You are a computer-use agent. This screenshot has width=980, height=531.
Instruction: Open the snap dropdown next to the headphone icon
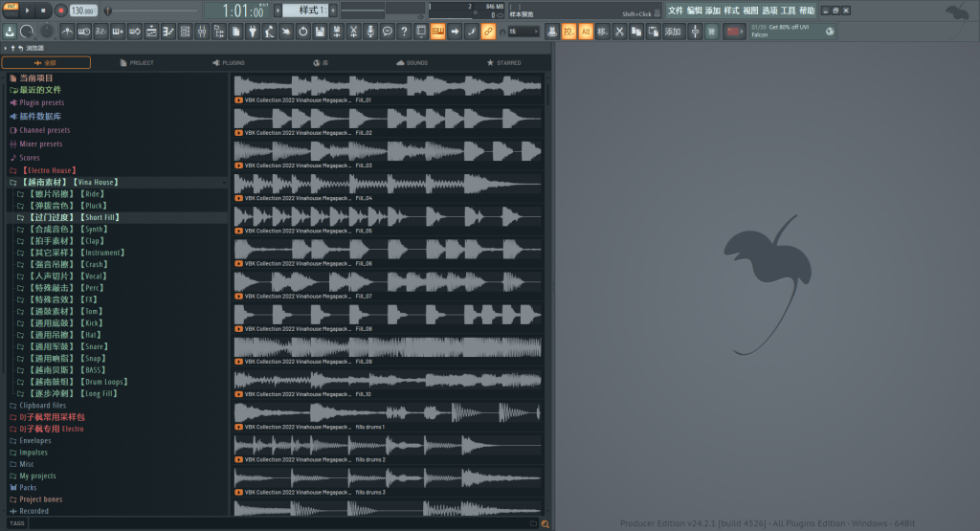click(x=523, y=32)
